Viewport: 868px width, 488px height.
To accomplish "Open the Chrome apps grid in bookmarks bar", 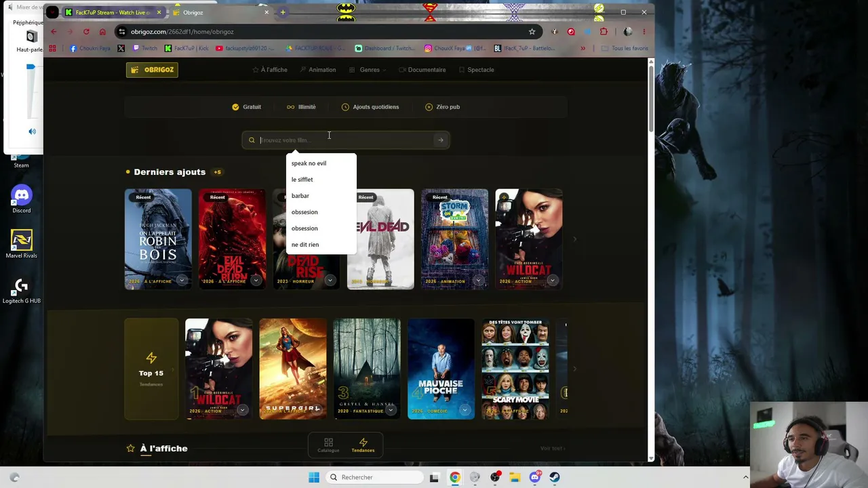I will point(53,49).
